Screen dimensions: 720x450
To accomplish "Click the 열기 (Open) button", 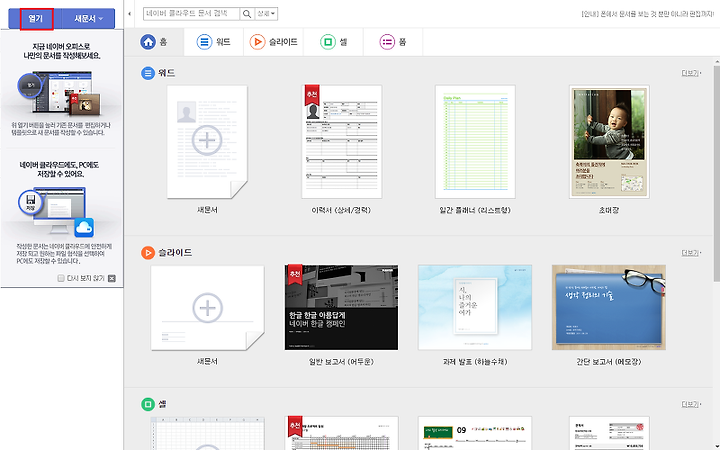I will (35, 19).
